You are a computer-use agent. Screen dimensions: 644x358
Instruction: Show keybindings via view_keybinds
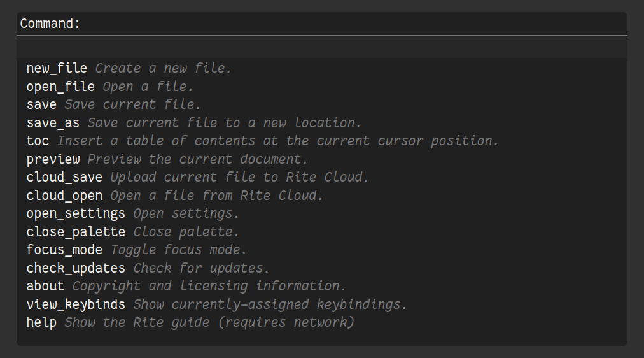tap(76, 304)
